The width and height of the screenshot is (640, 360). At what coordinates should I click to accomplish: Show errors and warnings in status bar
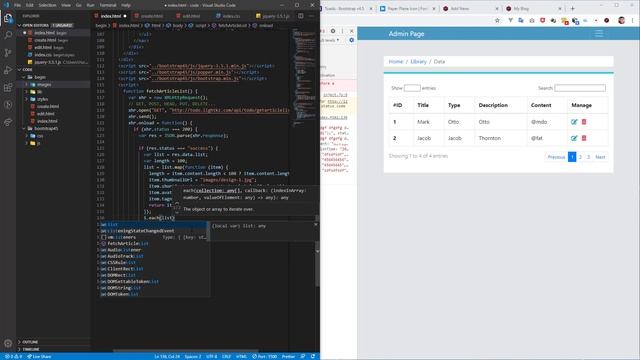(x=13, y=356)
